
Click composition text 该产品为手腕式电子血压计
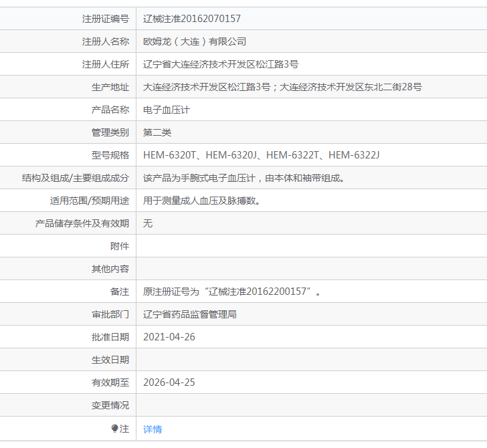pyautogui.click(x=199, y=178)
